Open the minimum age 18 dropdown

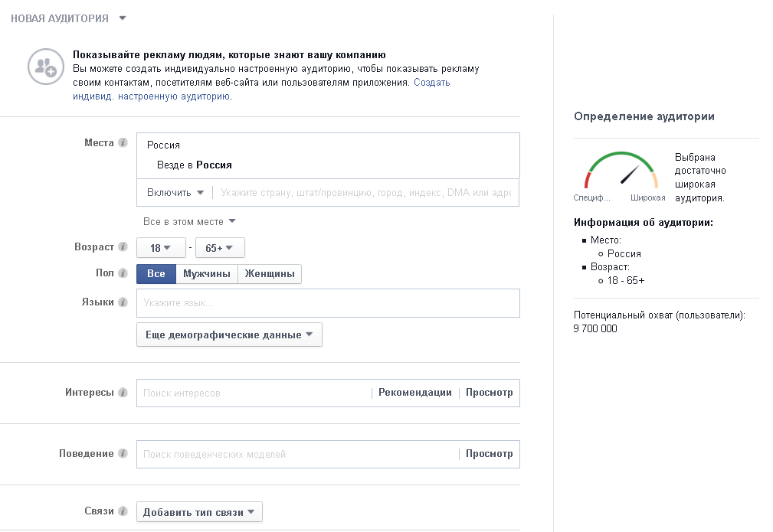pyautogui.click(x=160, y=248)
